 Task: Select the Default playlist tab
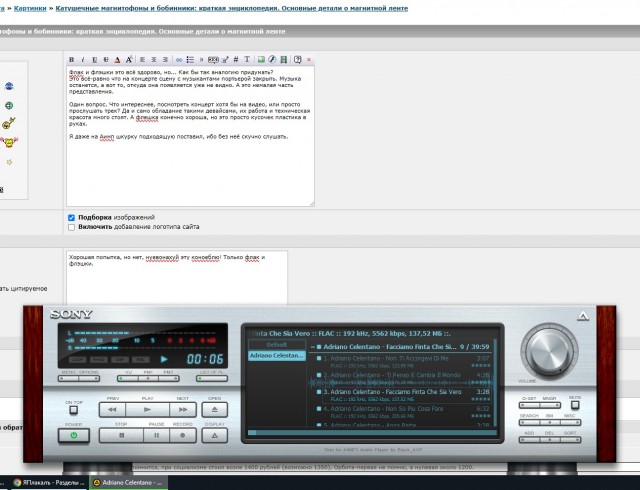(x=277, y=345)
